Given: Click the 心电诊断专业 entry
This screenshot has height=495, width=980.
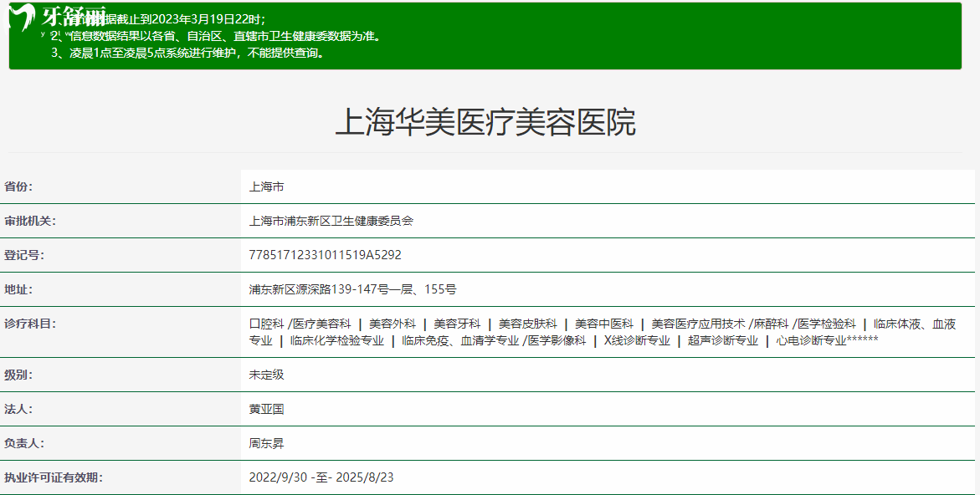Looking at the screenshot, I should coord(811,341).
